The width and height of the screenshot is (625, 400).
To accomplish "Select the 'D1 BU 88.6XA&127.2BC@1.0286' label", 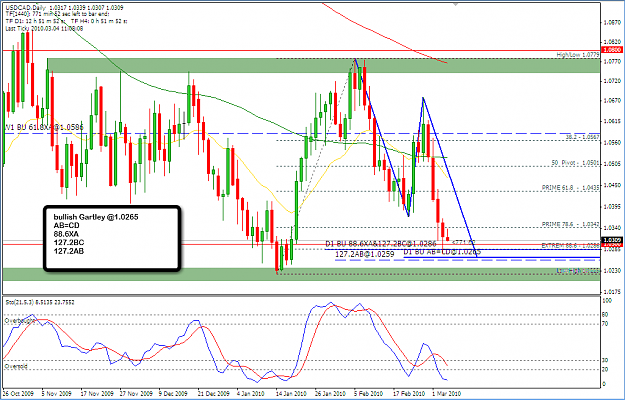I will tap(381, 243).
